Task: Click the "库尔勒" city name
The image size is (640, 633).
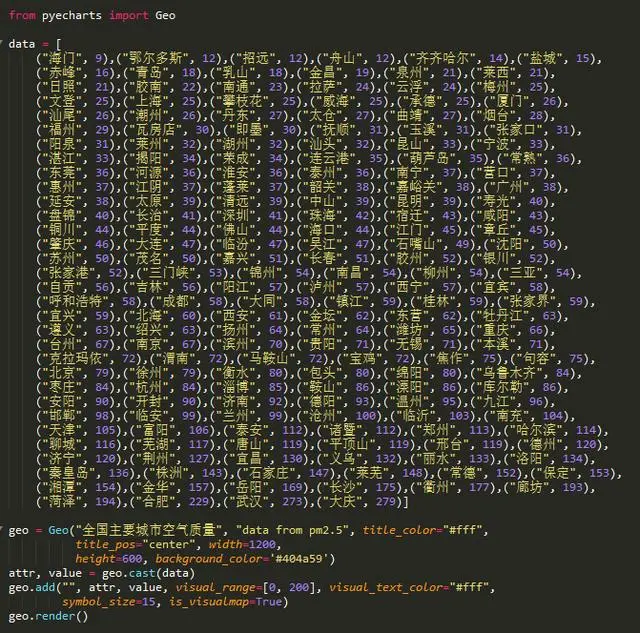Action: tap(503, 387)
